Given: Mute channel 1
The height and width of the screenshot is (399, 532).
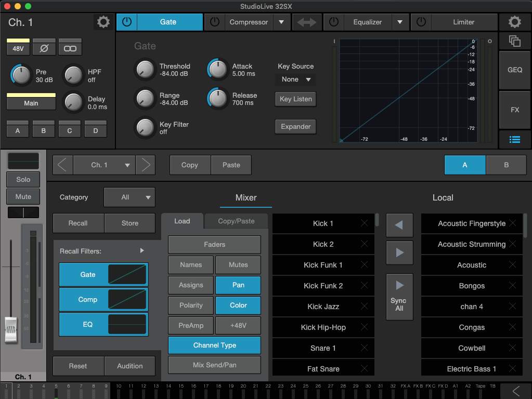Looking at the screenshot, I should (x=23, y=196).
